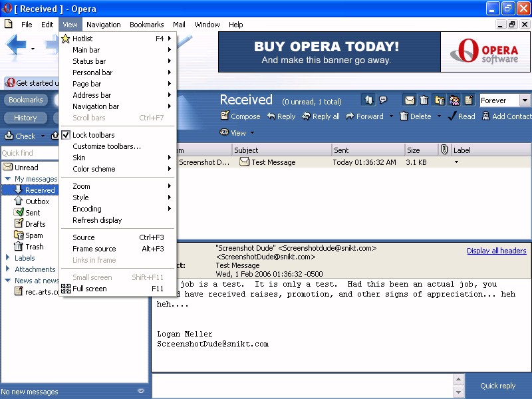Click the new page icon in menu bar
This screenshot has width=532, height=399.
point(9,24)
